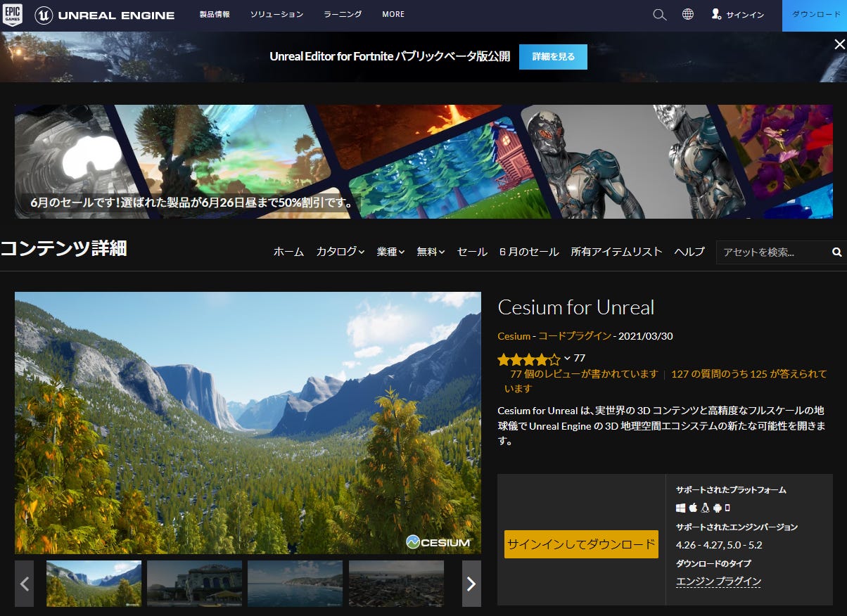Click the iOS phone platform icon

[727, 508]
